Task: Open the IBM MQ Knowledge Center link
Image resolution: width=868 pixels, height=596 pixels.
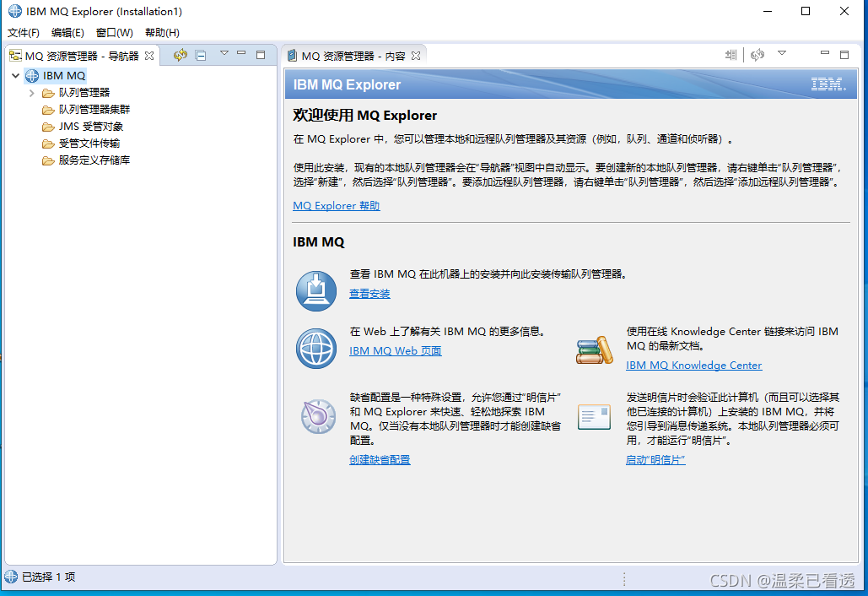Action: pos(693,365)
